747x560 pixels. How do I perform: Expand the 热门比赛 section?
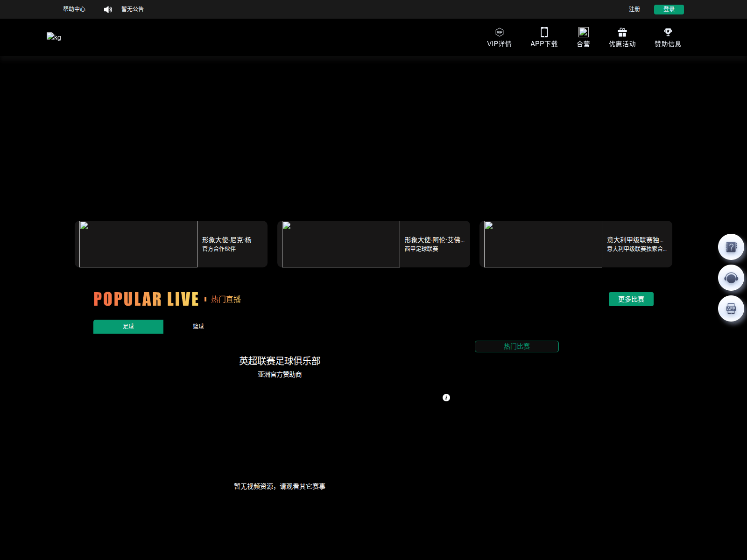click(516, 346)
